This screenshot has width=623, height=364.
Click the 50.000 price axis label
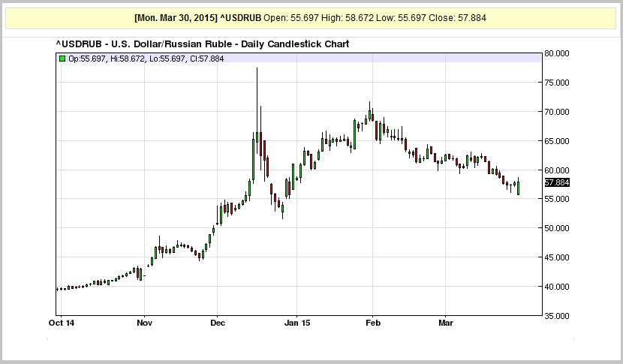[557, 228]
